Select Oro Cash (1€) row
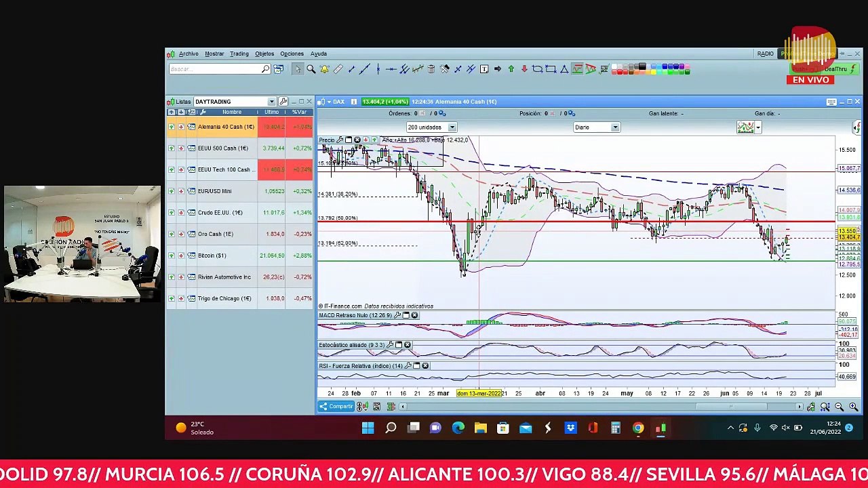 pos(239,234)
